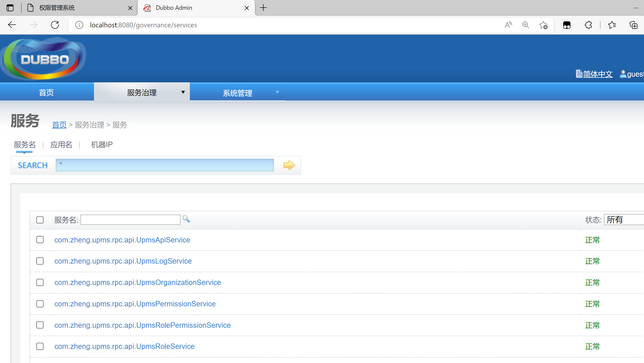This screenshot has width=644, height=363.
Task: Open the browser extensions icon
Action: pyautogui.click(x=588, y=25)
